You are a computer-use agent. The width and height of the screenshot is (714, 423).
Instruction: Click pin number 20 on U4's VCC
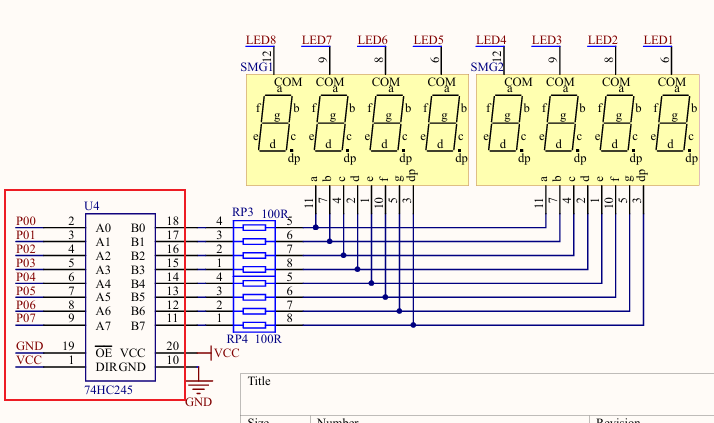pos(173,346)
